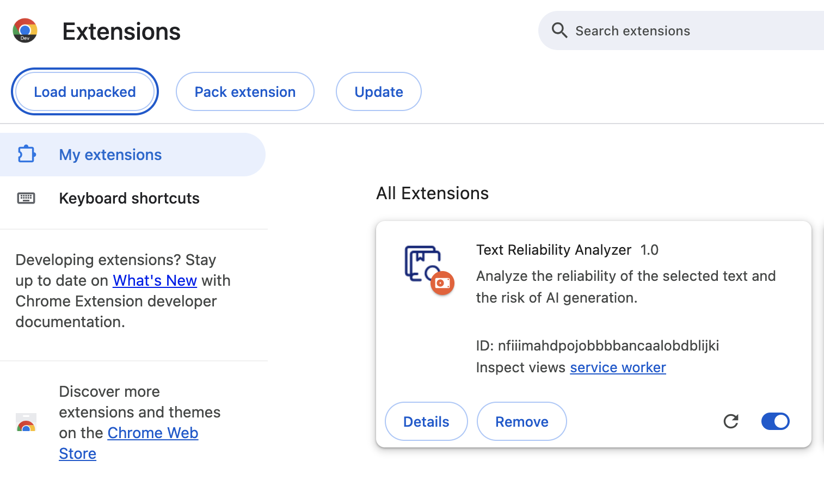The width and height of the screenshot is (824, 504).
Task: Click the search magnifier icon
Action: (559, 30)
